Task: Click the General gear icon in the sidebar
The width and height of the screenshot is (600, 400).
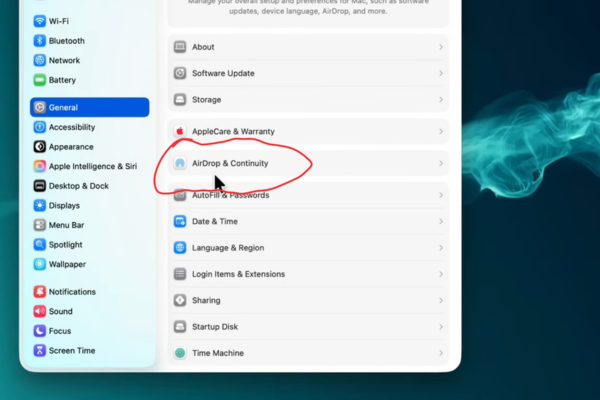Action: [x=39, y=107]
